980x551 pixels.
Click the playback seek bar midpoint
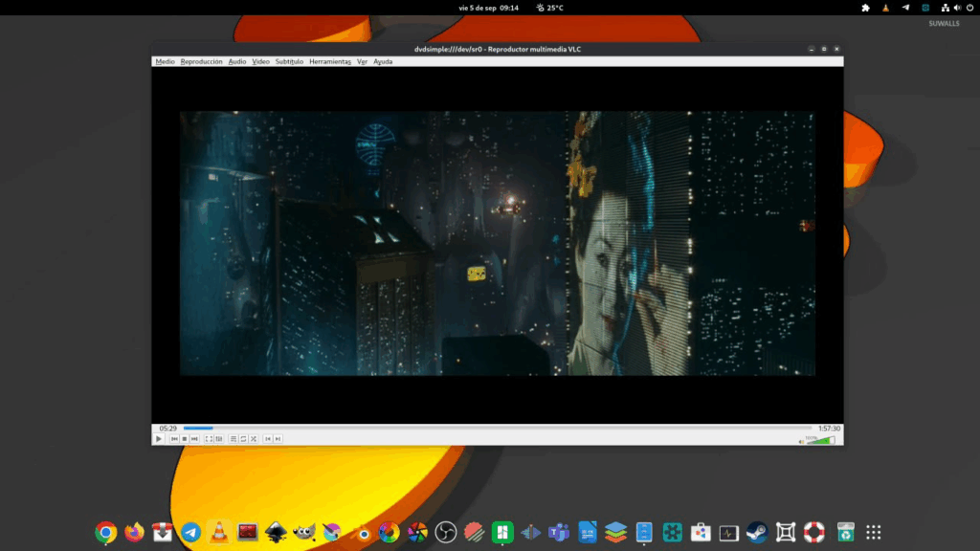[498, 428]
